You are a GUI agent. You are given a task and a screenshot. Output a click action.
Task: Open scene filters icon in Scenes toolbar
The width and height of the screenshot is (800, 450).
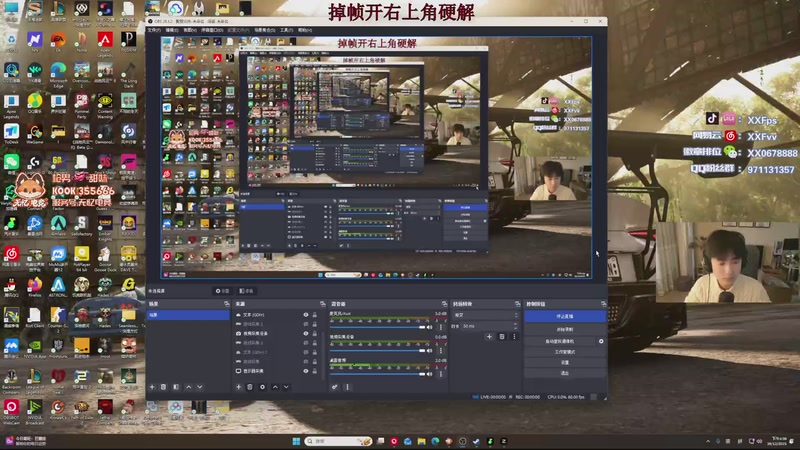(176, 387)
